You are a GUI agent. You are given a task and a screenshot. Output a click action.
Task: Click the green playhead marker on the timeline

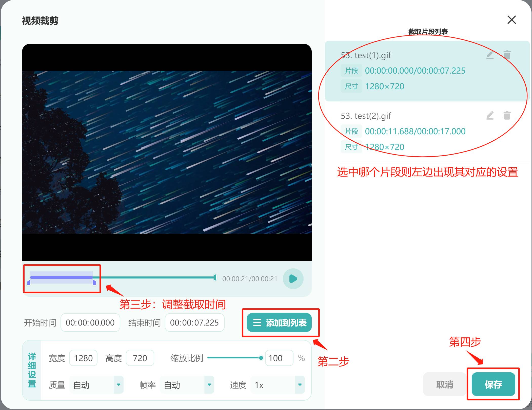(x=215, y=277)
